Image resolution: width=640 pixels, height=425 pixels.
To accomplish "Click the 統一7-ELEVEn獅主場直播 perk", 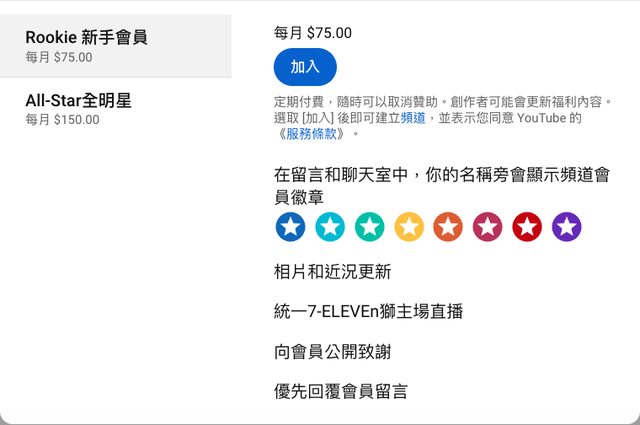I will click(x=368, y=311).
